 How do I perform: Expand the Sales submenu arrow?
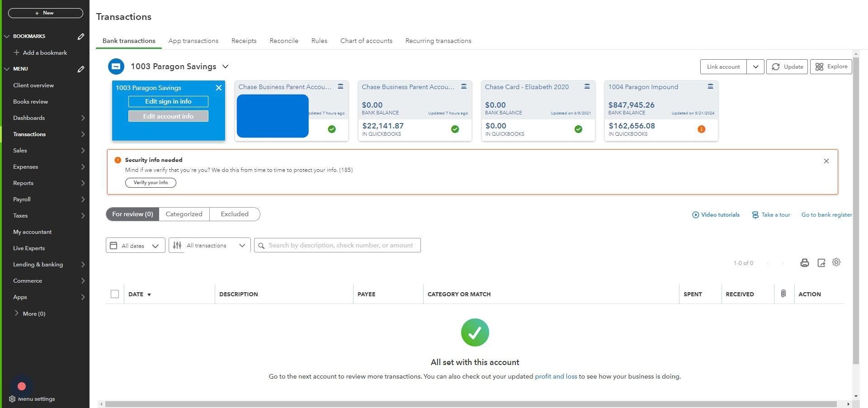[83, 151]
